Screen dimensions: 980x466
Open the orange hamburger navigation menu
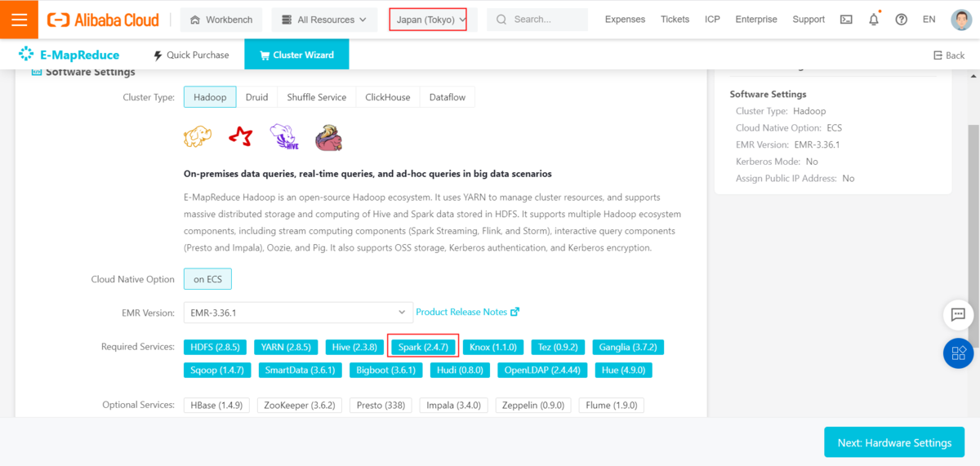coord(19,20)
